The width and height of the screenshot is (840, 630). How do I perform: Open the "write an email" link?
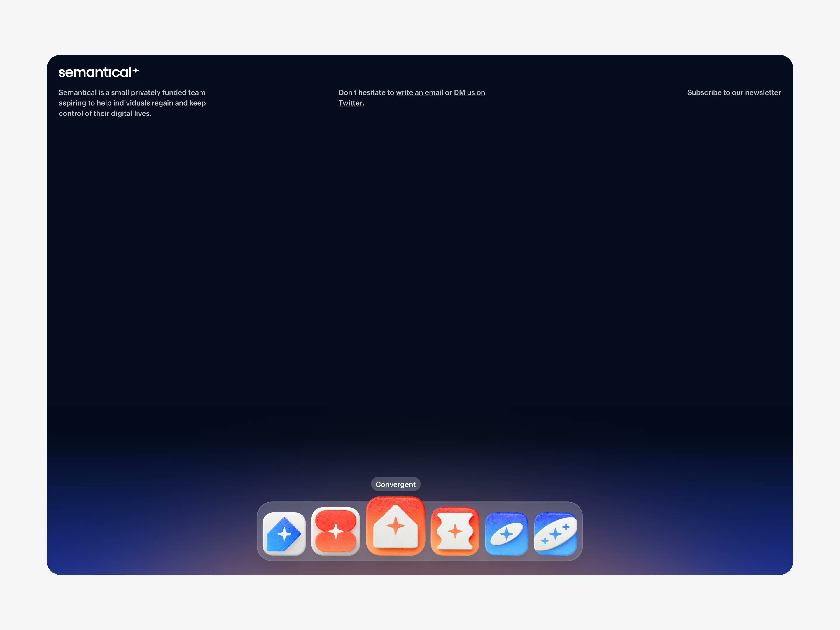coord(419,92)
